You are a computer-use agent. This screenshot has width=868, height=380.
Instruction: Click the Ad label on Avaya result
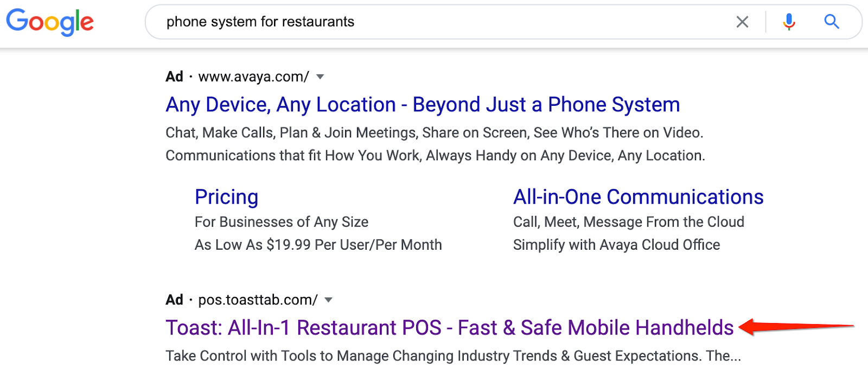(x=174, y=77)
